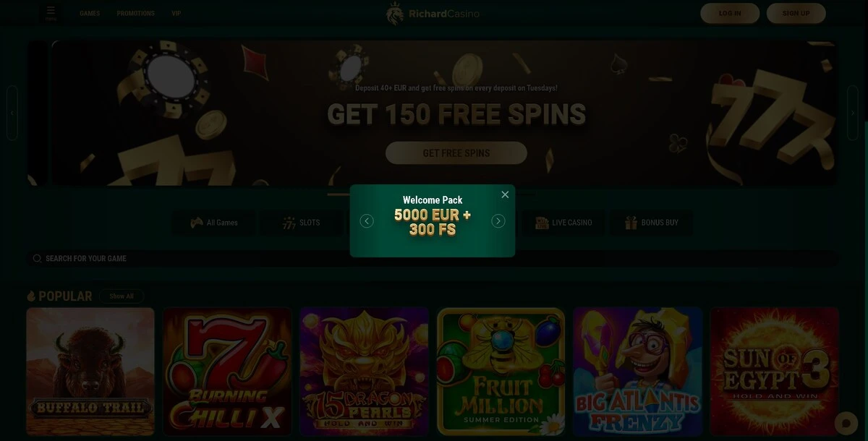Close the Welcome Pack popup
This screenshot has width=868, height=441.
tap(505, 194)
